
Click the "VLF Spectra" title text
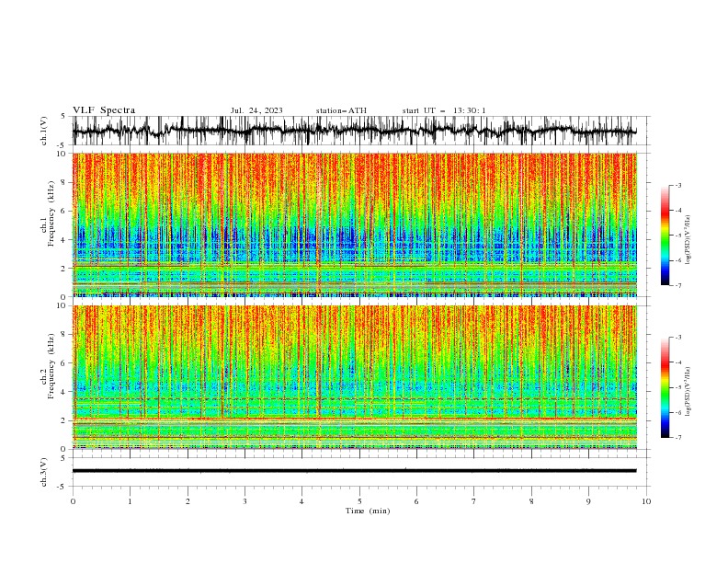click(x=104, y=110)
